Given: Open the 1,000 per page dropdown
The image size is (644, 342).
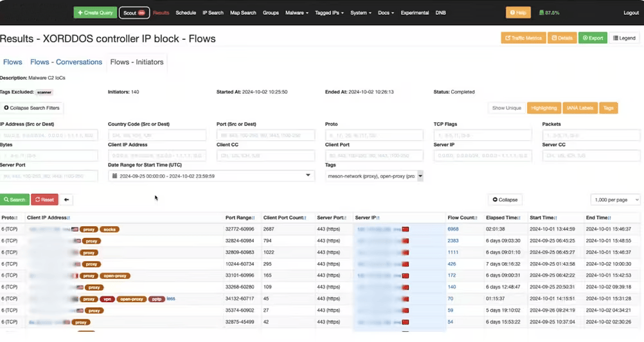Looking at the screenshot, I should 615,200.
